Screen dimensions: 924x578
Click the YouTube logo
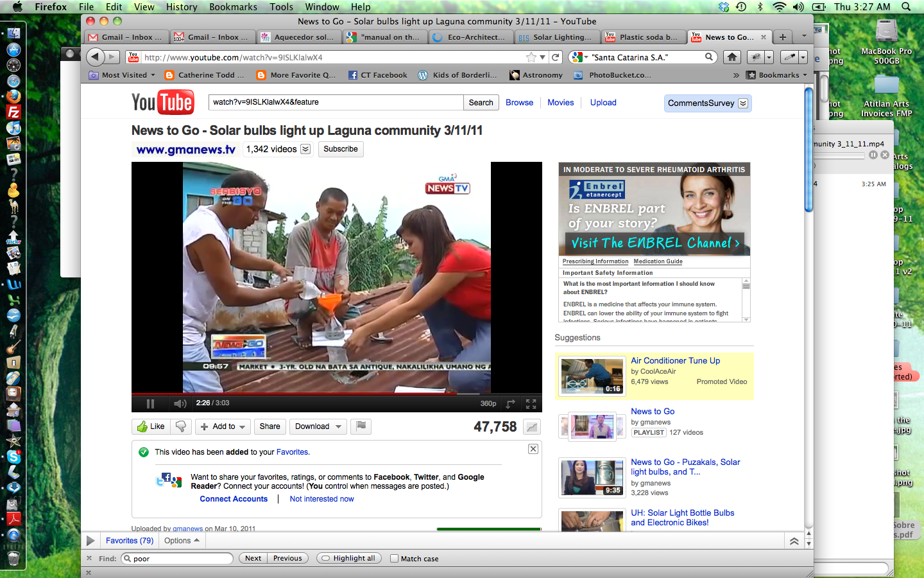tap(162, 103)
